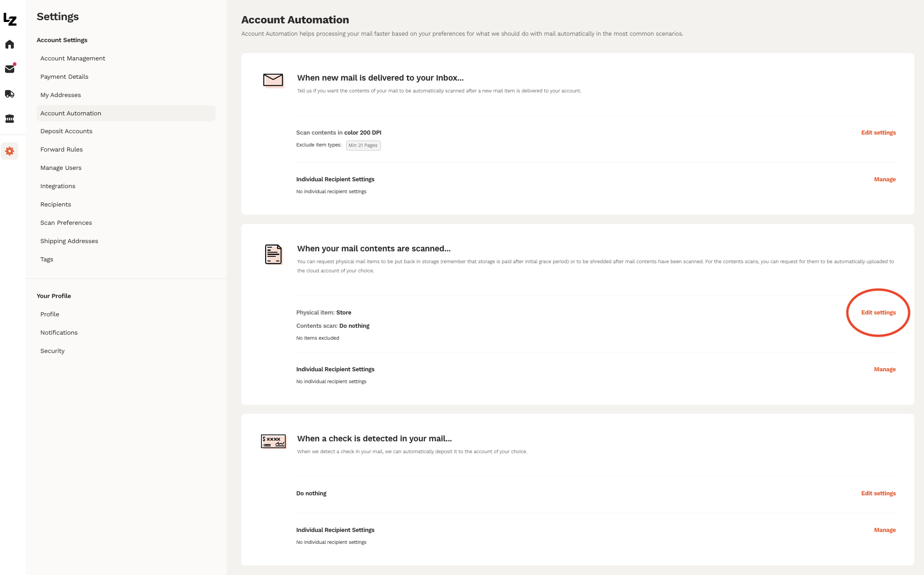The height and width of the screenshot is (575, 924).
Task: Open the Inbox mail icon with notification badge
Action: tap(9, 69)
